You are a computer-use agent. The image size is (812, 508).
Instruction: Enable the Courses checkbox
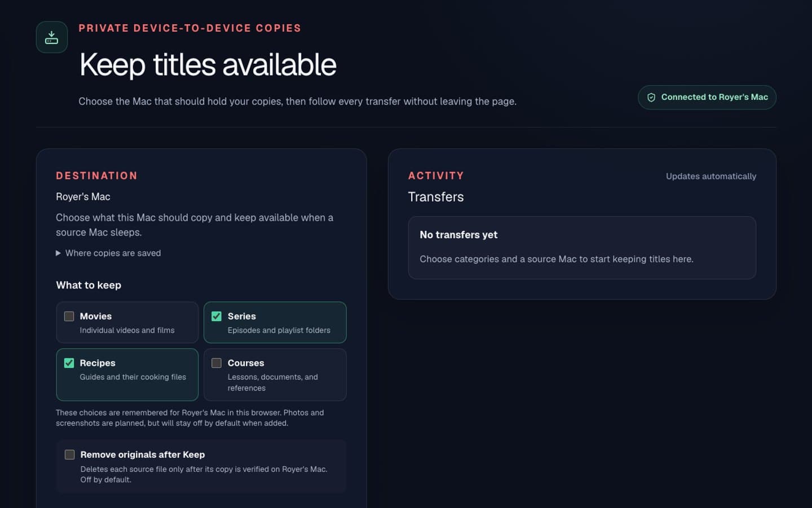[x=217, y=364]
